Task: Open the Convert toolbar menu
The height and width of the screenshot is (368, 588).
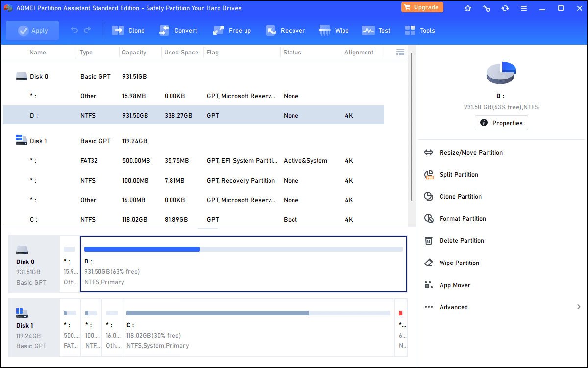Action: coord(178,30)
